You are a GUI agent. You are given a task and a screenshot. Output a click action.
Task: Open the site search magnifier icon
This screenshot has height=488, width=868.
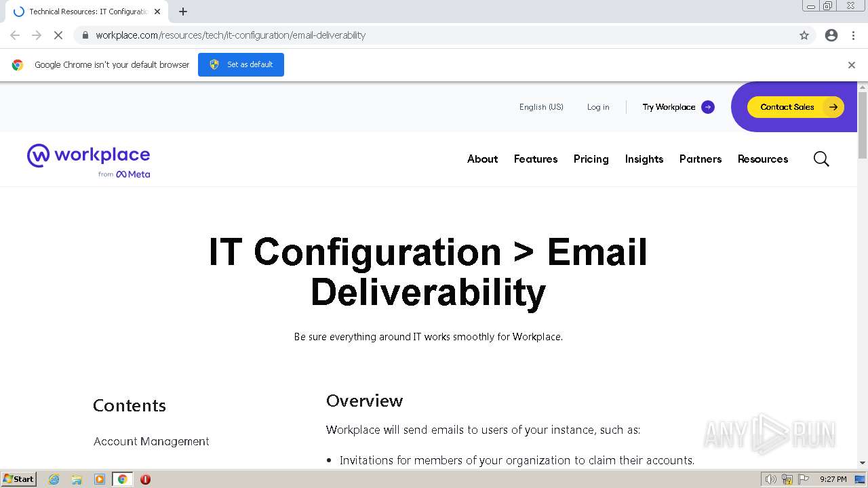pyautogui.click(x=821, y=159)
